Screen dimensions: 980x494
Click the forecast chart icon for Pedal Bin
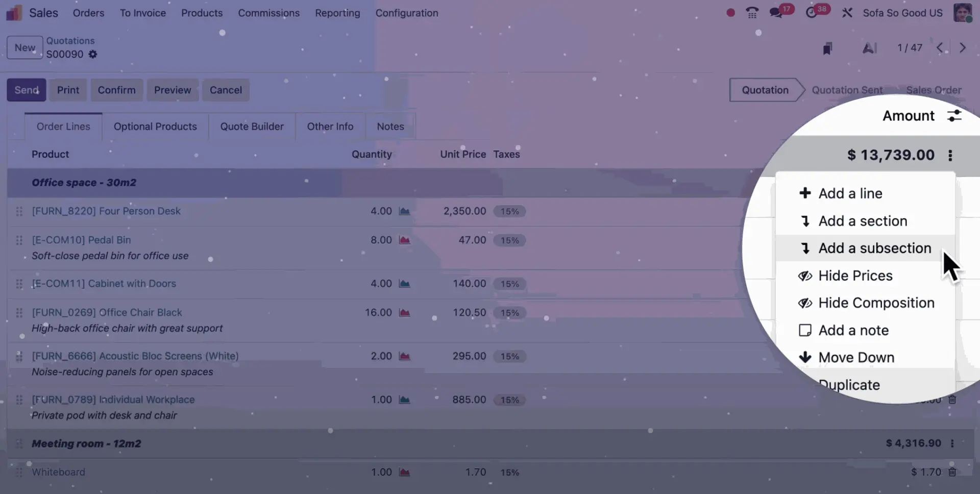pyautogui.click(x=404, y=240)
